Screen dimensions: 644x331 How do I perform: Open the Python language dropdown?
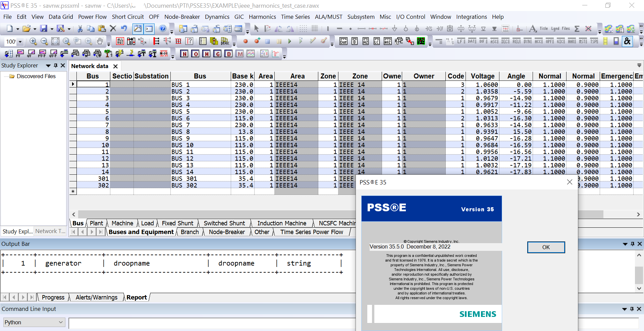tap(34, 322)
